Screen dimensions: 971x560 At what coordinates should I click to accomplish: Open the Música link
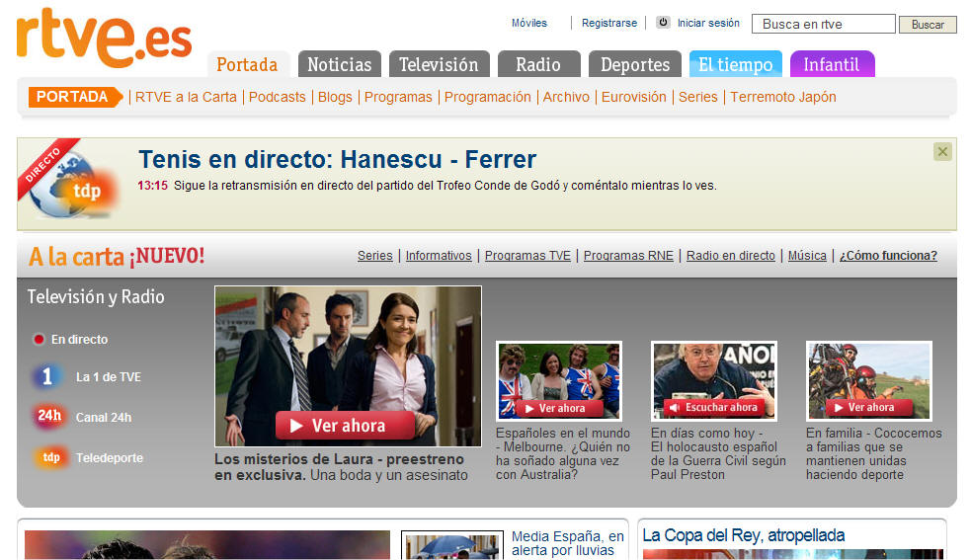click(x=807, y=255)
